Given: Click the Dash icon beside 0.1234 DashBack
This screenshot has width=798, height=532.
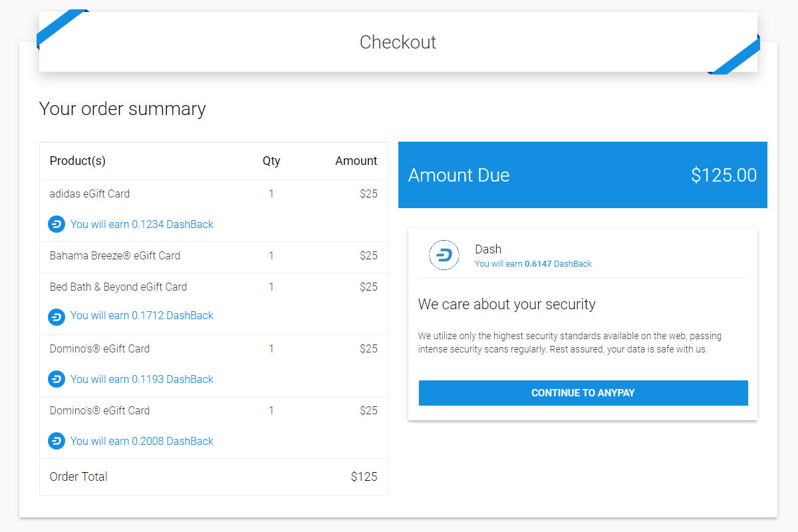Looking at the screenshot, I should [57, 224].
